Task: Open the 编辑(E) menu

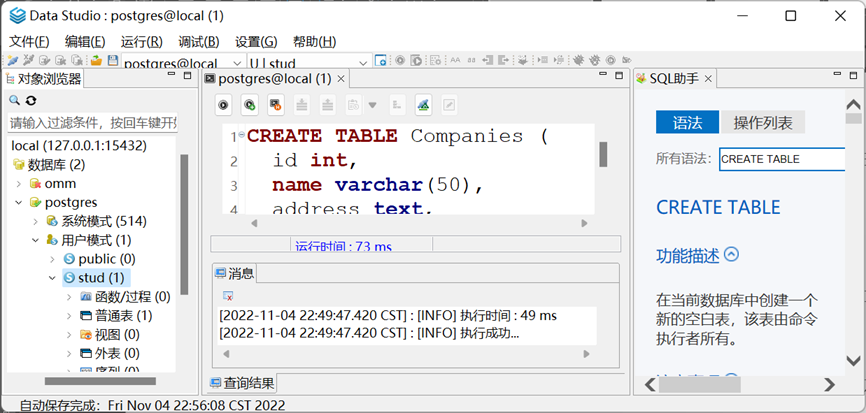Action: (x=85, y=41)
